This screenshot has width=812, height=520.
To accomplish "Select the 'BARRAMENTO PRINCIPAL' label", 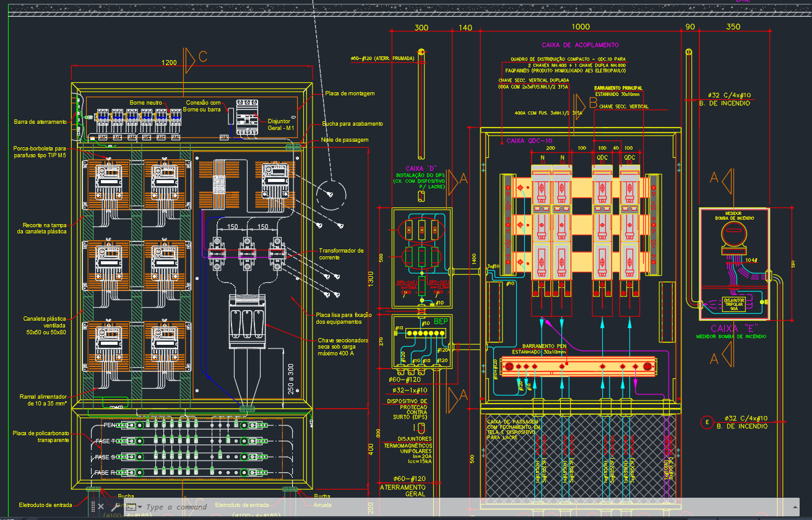I will 618,88.
